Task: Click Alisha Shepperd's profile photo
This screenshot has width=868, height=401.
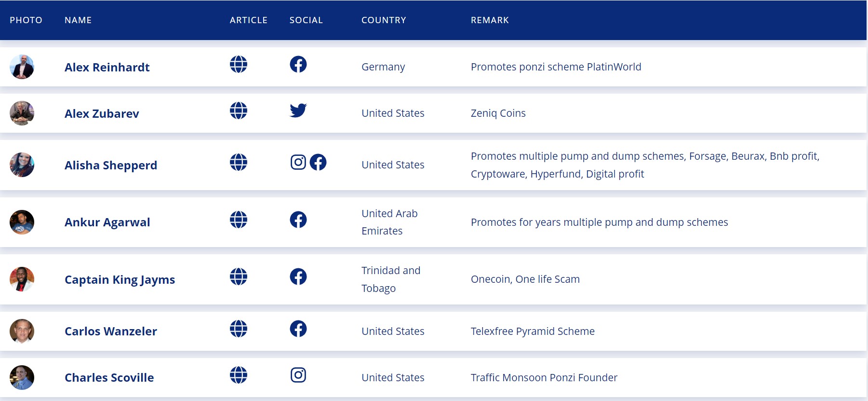Action: point(22,165)
